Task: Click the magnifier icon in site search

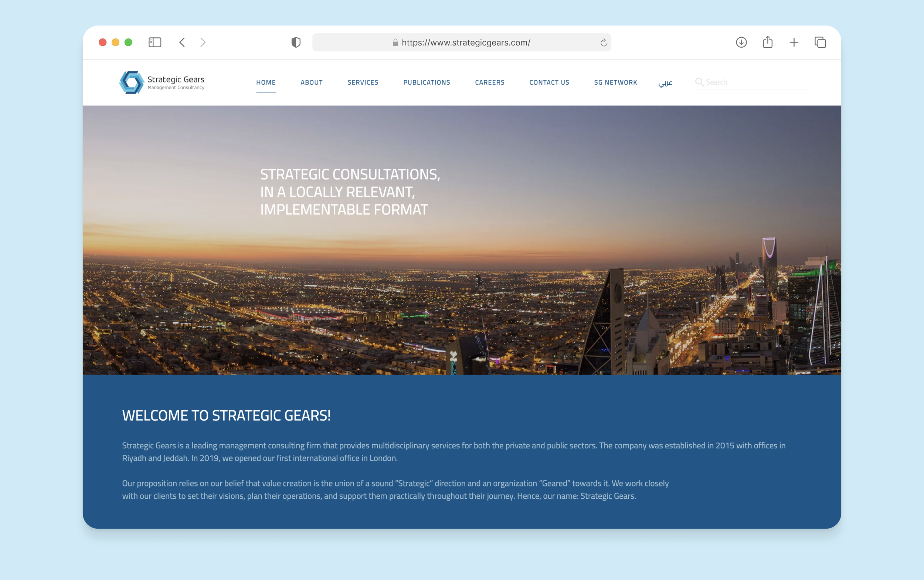Action: pyautogui.click(x=699, y=82)
